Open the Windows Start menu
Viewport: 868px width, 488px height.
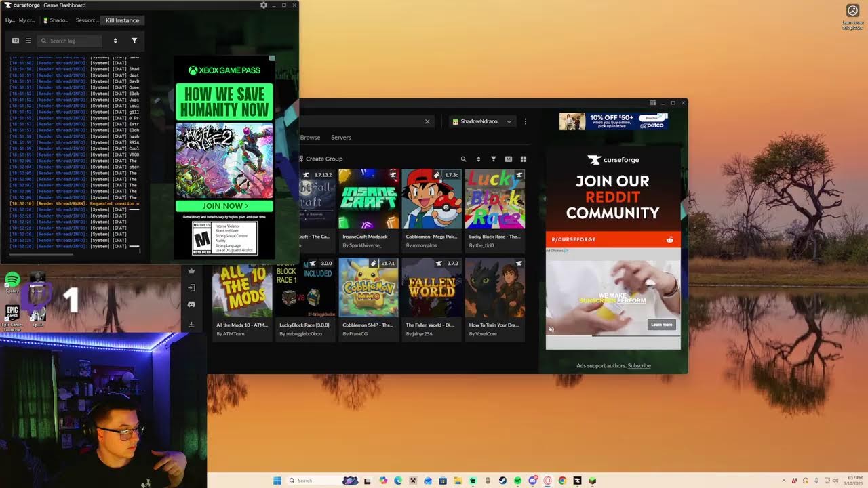tap(277, 481)
